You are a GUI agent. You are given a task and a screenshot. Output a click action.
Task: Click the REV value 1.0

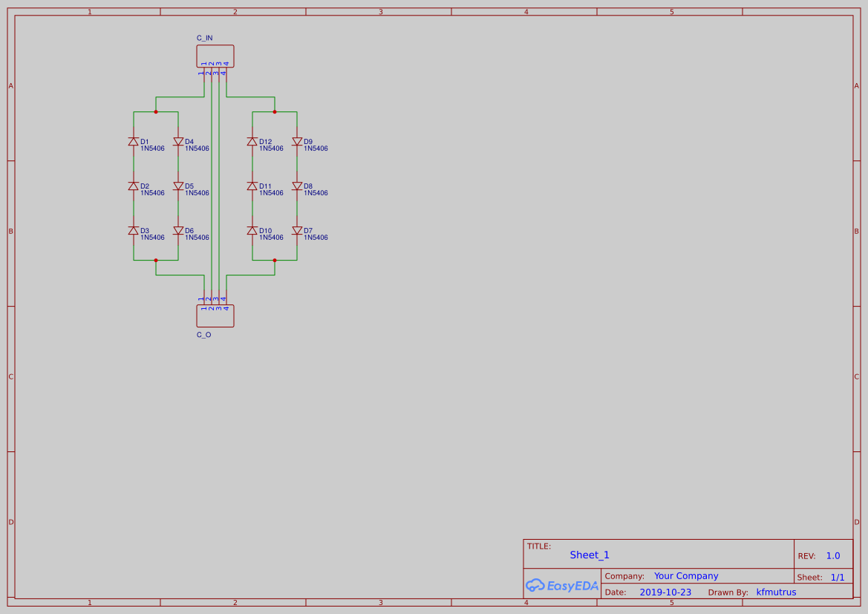[832, 555]
